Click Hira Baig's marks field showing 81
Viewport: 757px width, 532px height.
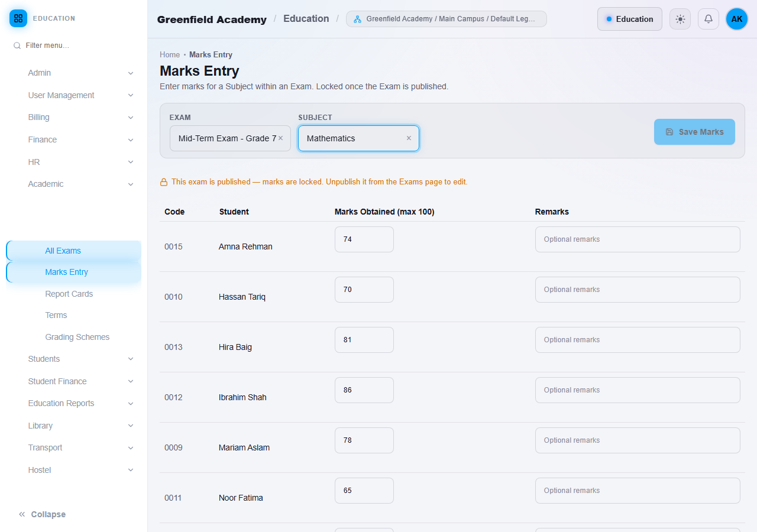[364, 340]
